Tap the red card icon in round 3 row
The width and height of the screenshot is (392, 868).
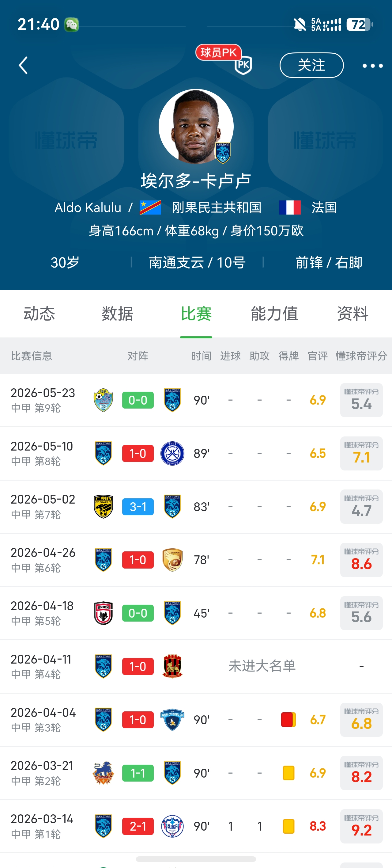point(288,719)
